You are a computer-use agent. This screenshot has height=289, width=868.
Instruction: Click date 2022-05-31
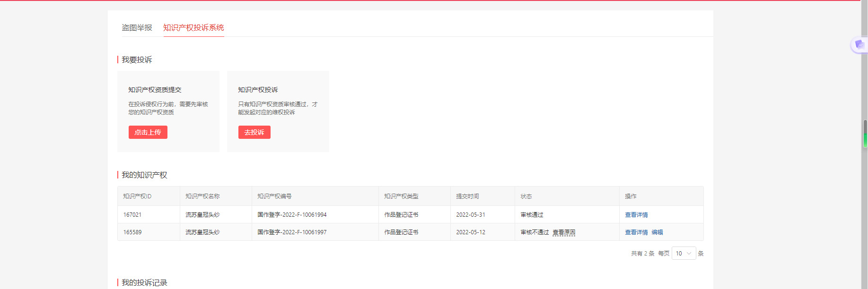[471, 215]
